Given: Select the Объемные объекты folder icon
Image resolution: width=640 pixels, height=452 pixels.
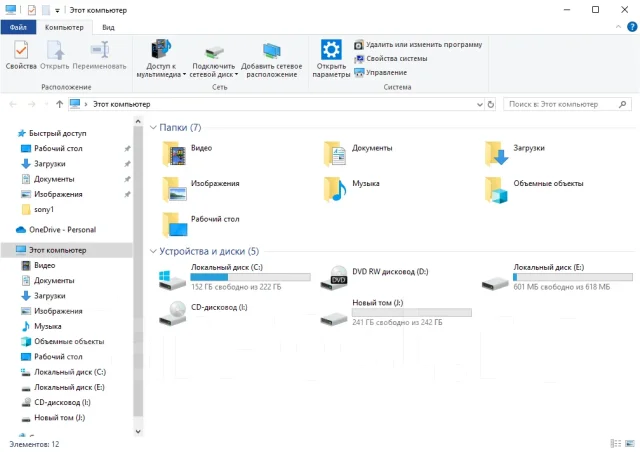Looking at the screenshot, I should tap(496, 189).
